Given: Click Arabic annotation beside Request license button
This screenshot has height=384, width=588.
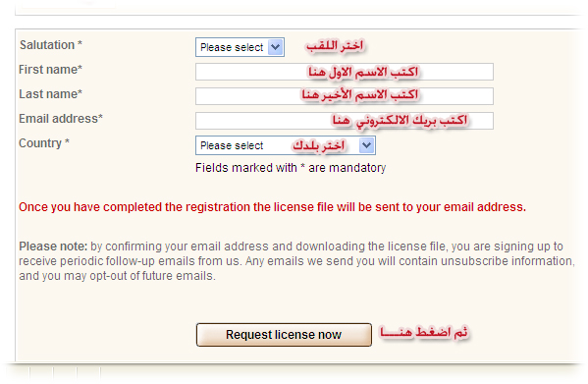Looking at the screenshot, I should click(x=424, y=332).
